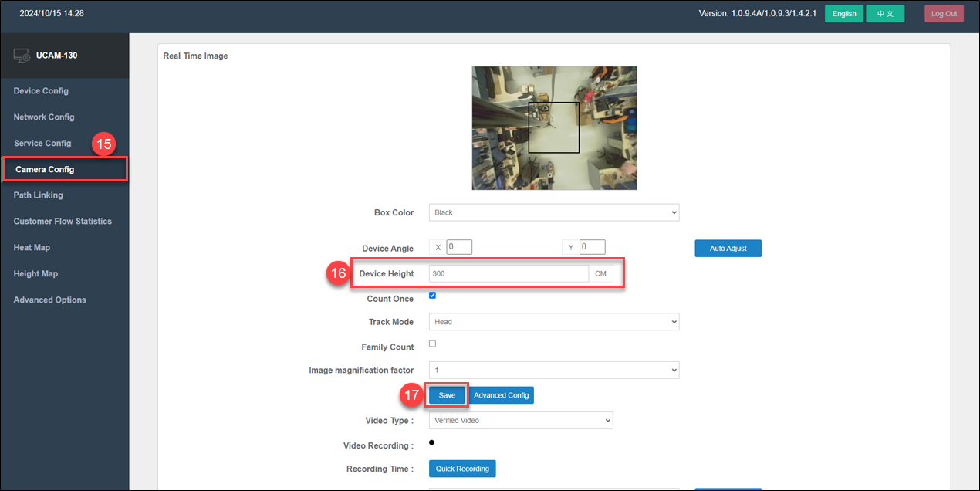Click the UCAM-130 device monitor icon

[22, 56]
